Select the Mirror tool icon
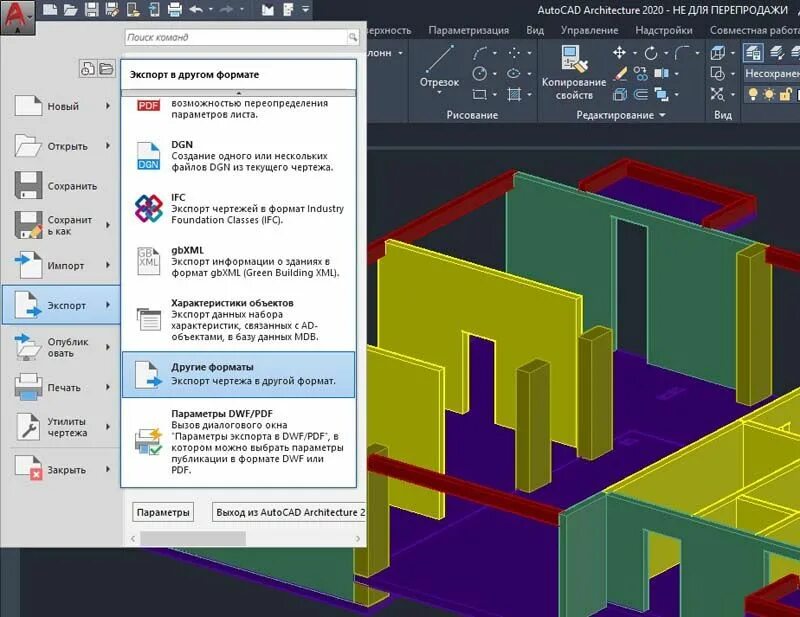The height and width of the screenshot is (617, 800). tap(661, 73)
